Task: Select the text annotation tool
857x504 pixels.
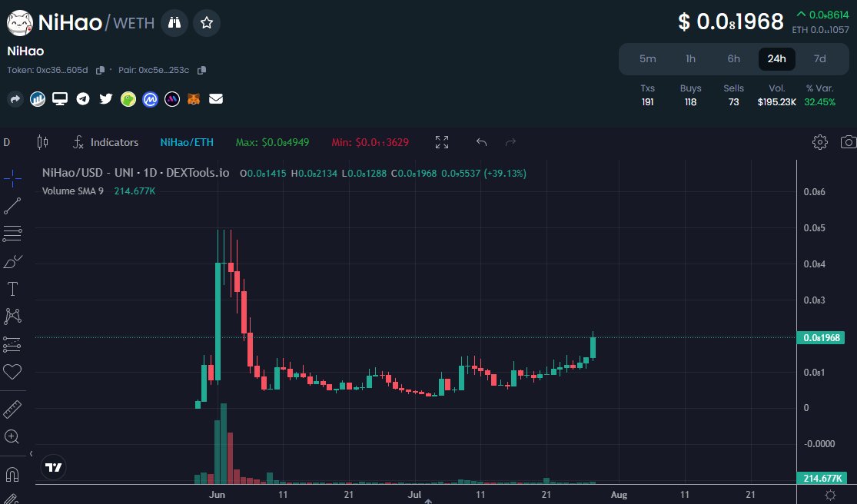Action: click(12, 289)
